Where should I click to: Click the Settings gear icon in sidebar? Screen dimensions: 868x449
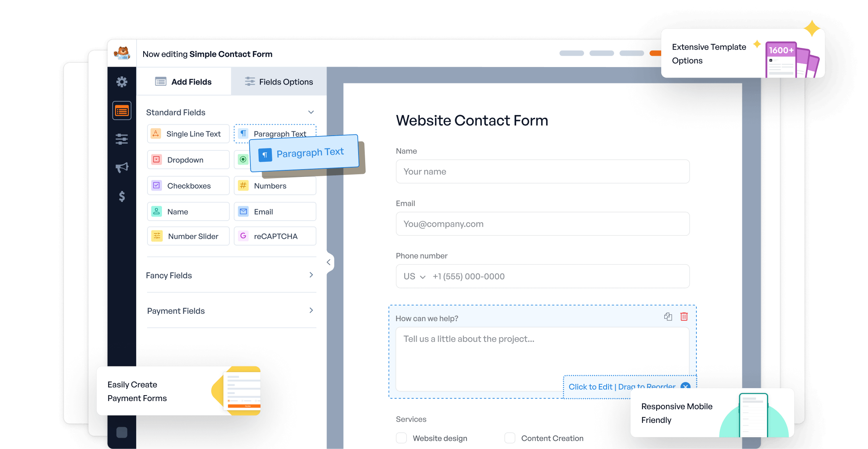tap(121, 81)
